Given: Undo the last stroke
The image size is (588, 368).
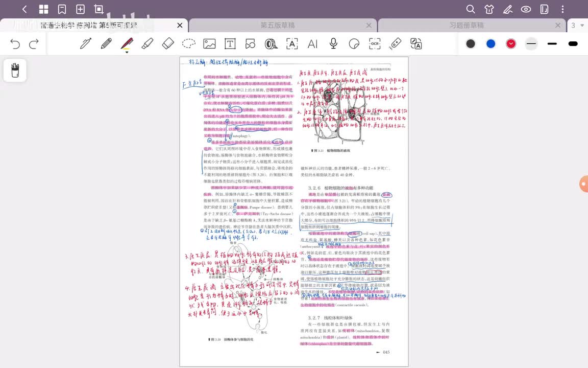Looking at the screenshot, I should coord(15,44).
